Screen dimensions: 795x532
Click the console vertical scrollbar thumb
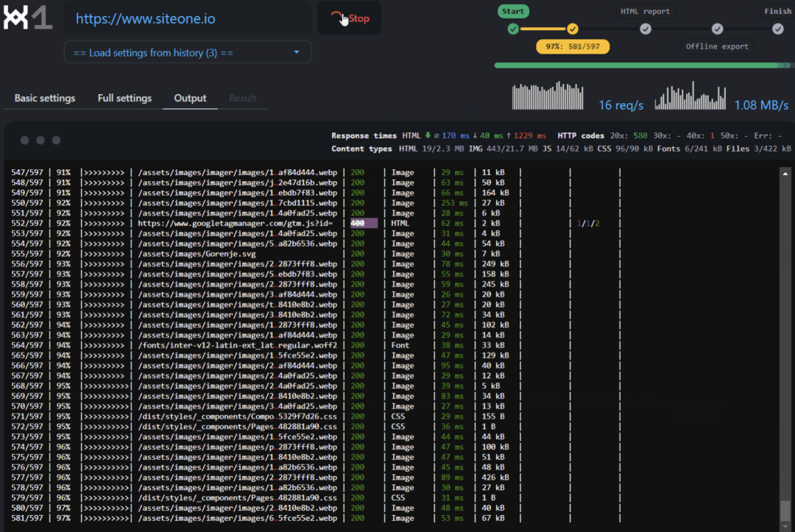(785, 510)
